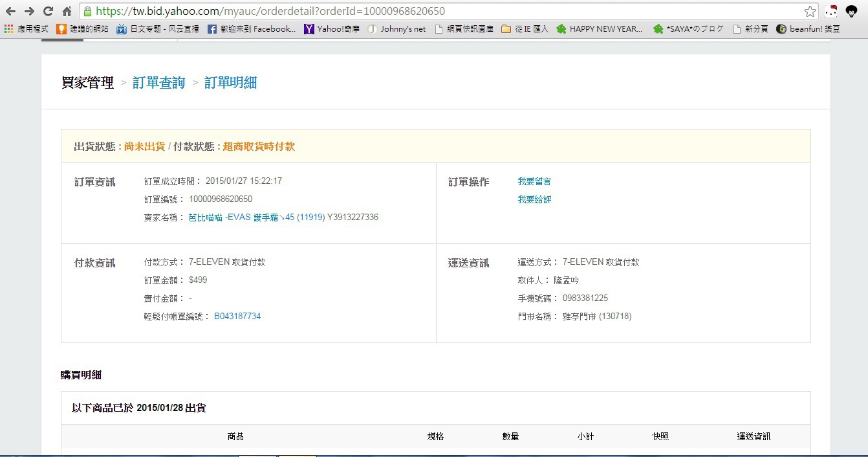The height and width of the screenshot is (457, 868).
Task: Click the 商品 column header
Action: [235, 436]
